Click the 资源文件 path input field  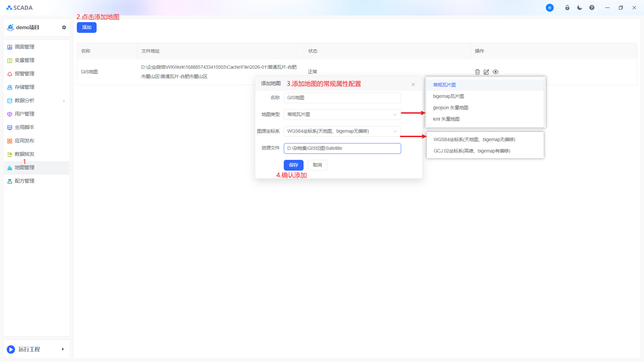click(342, 148)
